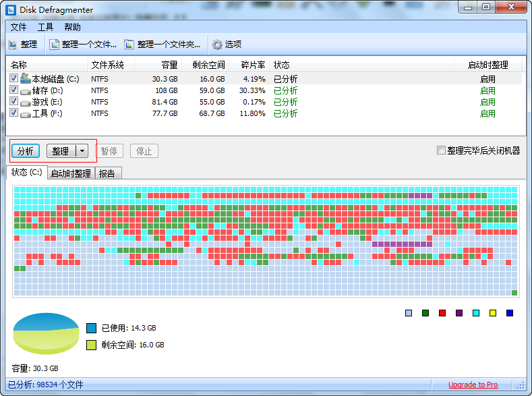This screenshot has width=532, height=396.
Task: Select the 本地磁盘 (C:) drive icon
Action: click(26, 79)
